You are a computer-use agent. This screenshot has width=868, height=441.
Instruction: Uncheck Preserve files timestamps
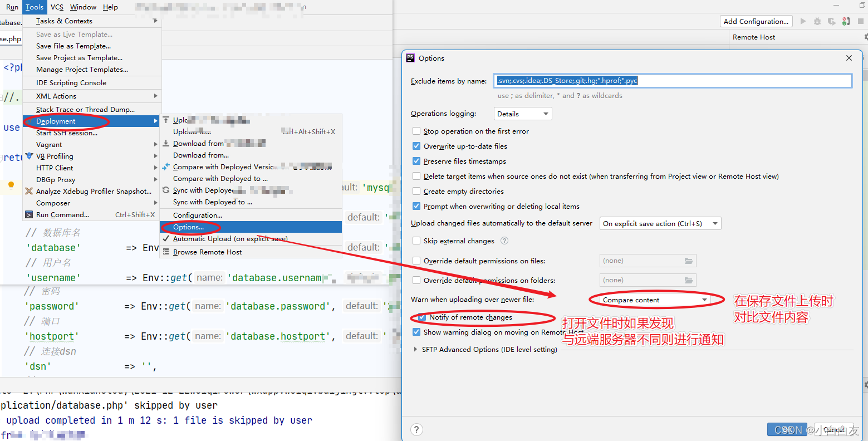tap(416, 161)
